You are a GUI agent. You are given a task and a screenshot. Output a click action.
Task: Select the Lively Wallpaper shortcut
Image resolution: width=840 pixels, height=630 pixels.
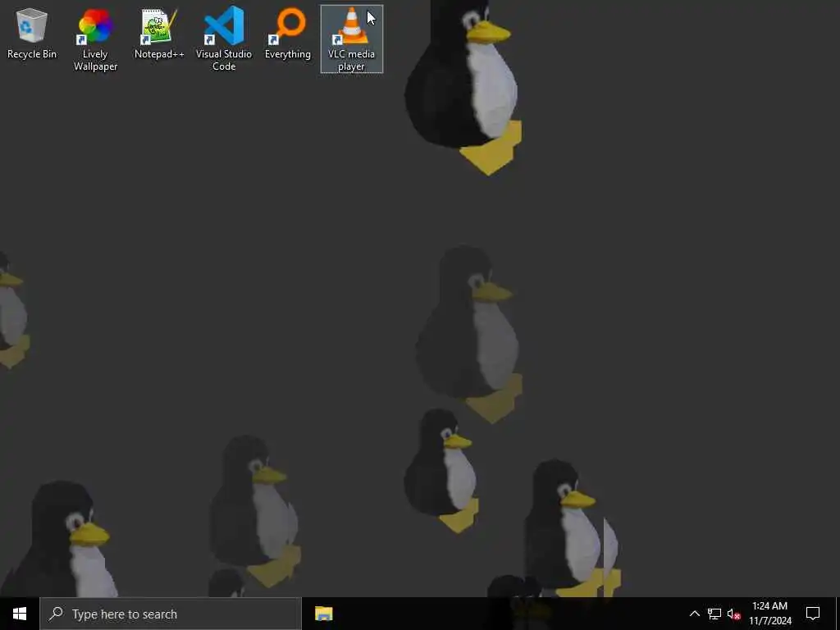click(x=95, y=39)
